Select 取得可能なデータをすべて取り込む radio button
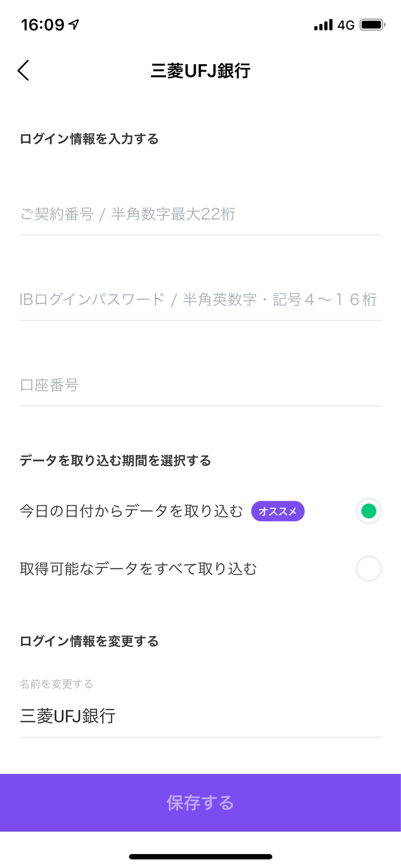This screenshot has width=401, height=868. [x=368, y=568]
